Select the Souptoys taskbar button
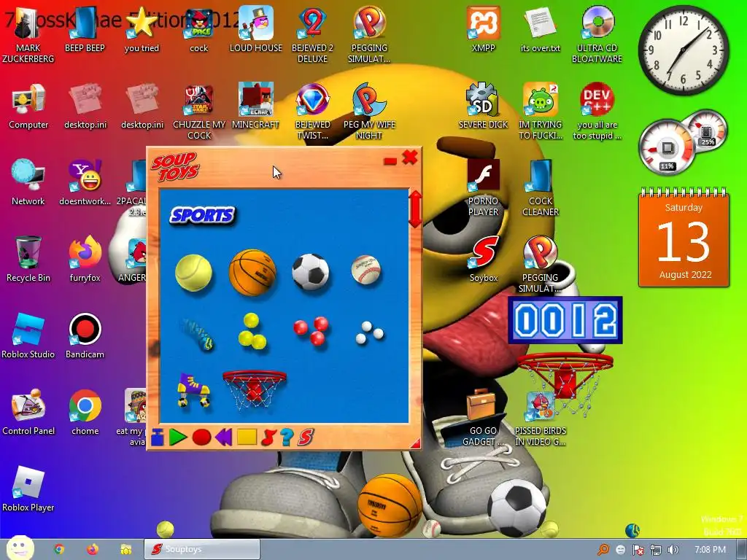This screenshot has width=747, height=560. point(202,549)
